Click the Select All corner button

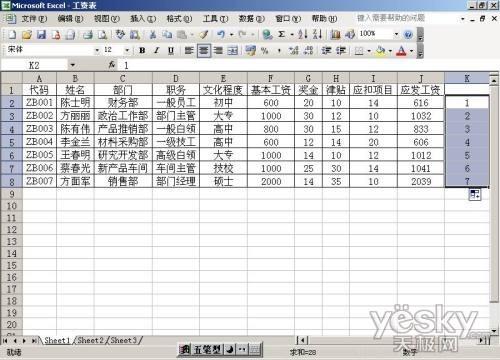click(12, 78)
